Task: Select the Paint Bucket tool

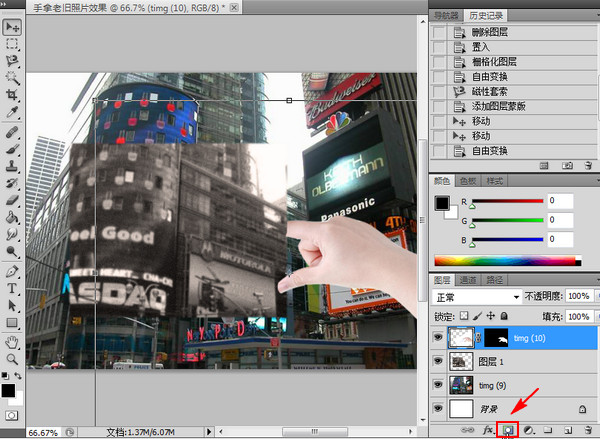Action: (12, 217)
